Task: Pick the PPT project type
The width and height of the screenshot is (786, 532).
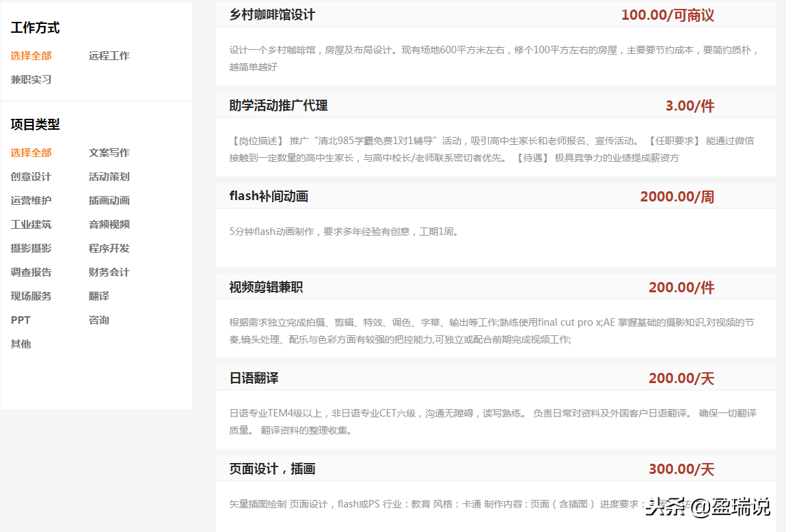Action: tap(21, 320)
